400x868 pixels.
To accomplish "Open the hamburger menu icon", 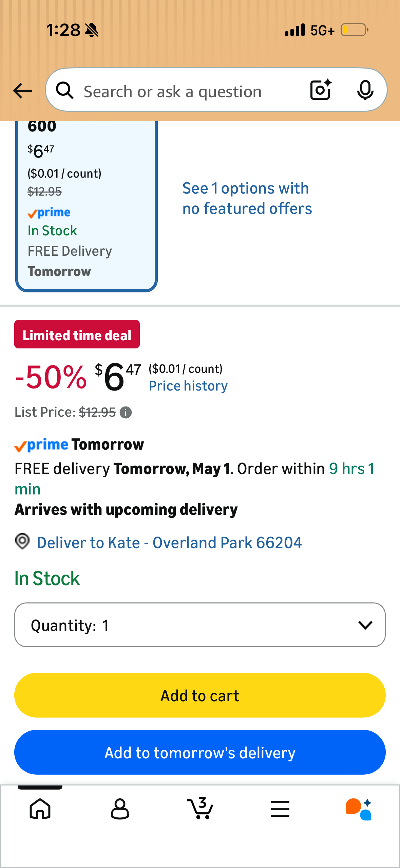I will pyautogui.click(x=280, y=809).
